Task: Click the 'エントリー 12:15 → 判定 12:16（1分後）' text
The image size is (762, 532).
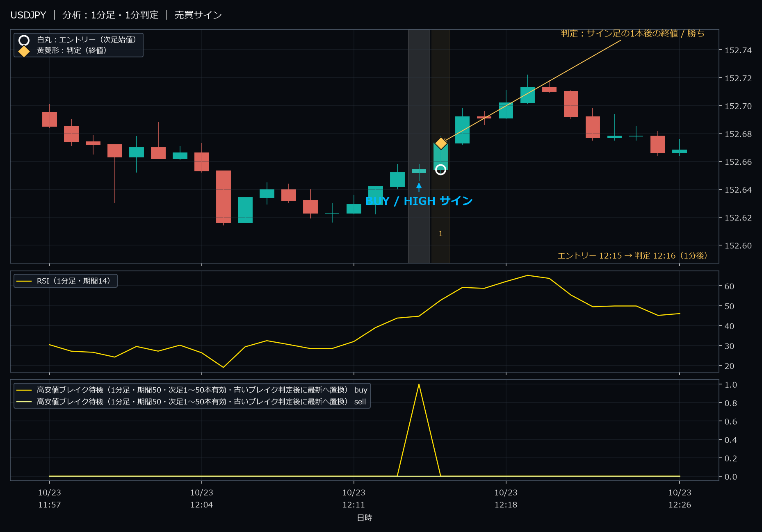Action: click(633, 256)
